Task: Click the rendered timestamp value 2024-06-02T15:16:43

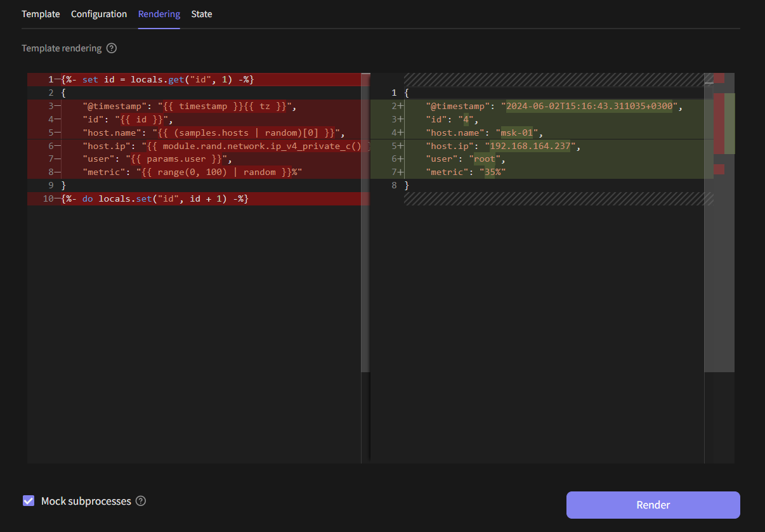Action: tap(589, 106)
